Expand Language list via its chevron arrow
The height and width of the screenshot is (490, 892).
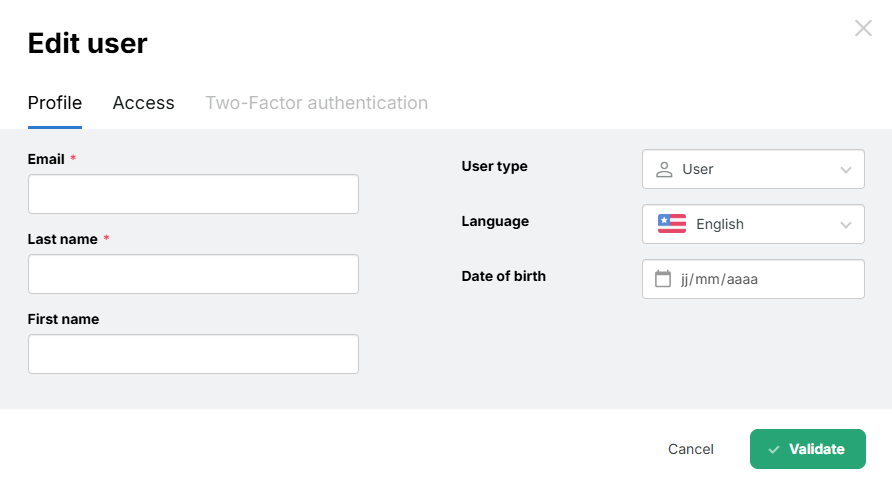(x=846, y=225)
